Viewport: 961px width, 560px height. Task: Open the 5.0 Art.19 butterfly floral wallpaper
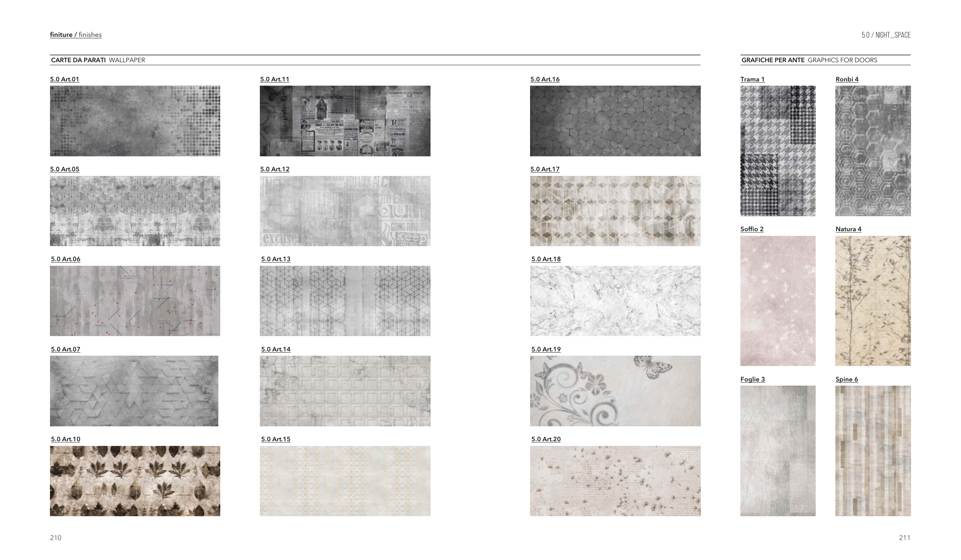coord(615,391)
